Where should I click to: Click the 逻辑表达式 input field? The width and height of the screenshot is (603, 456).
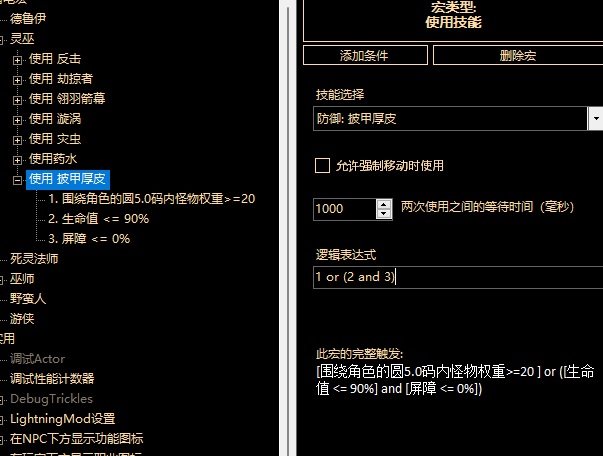click(455, 277)
